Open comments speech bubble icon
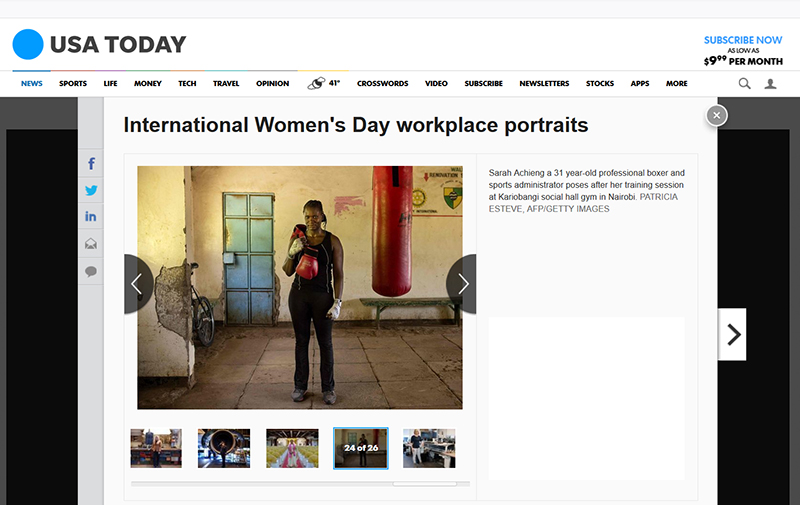This screenshot has height=505, width=800. [91, 271]
